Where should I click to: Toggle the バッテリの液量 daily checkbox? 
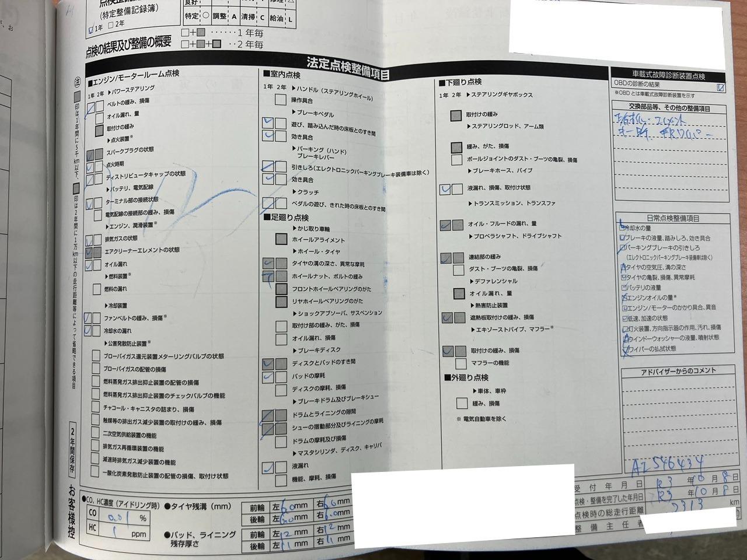coord(624,288)
